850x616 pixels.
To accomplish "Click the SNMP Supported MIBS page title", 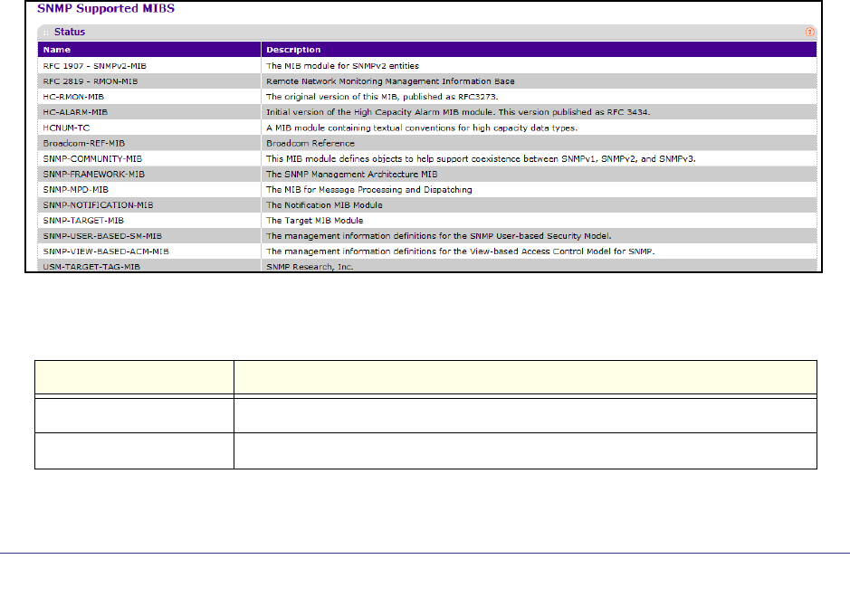I will [106, 9].
